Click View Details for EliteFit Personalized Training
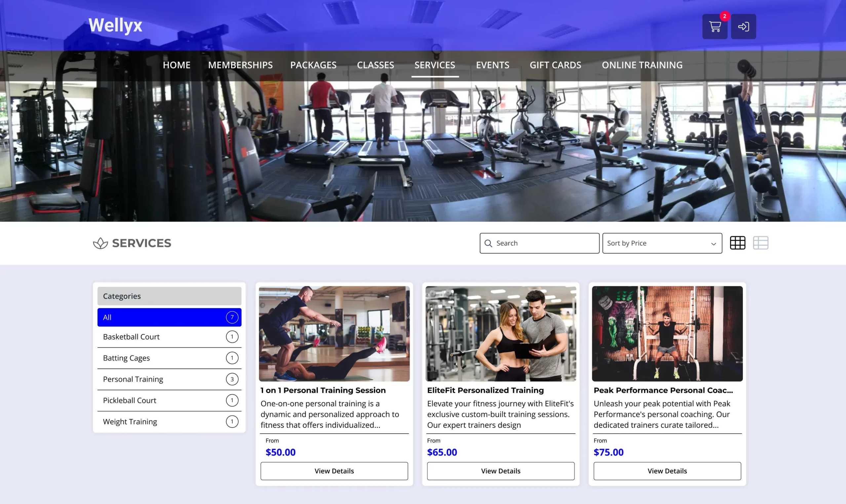 click(x=500, y=470)
